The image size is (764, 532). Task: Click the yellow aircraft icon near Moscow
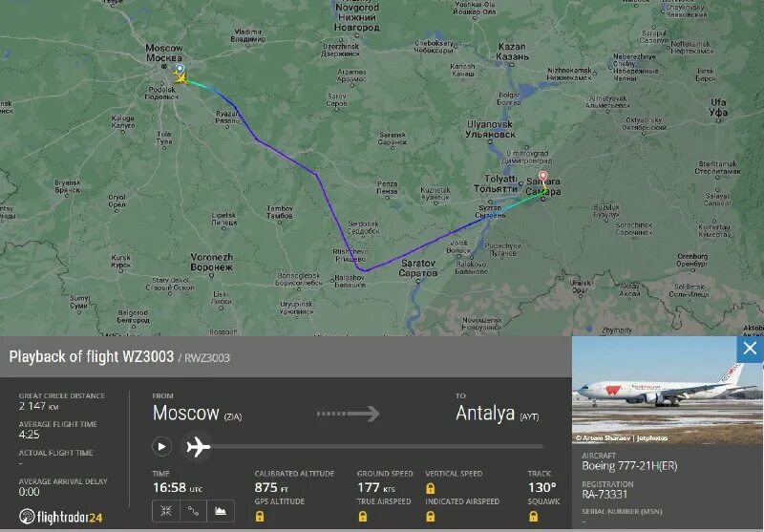pos(180,77)
